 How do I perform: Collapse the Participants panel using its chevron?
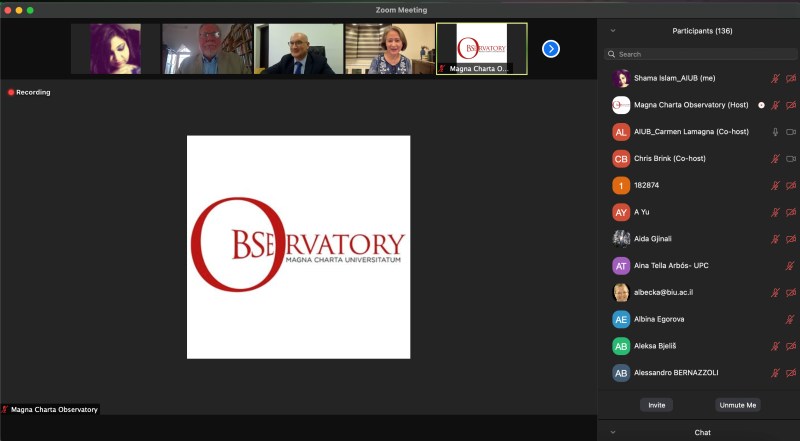612,31
